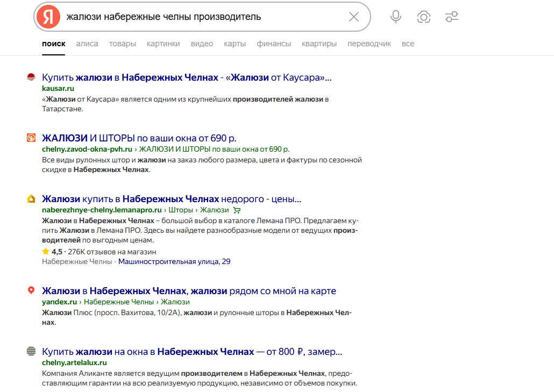Click the Yandex logo in the search bar
This screenshot has height=392, width=554.
click(x=48, y=17)
